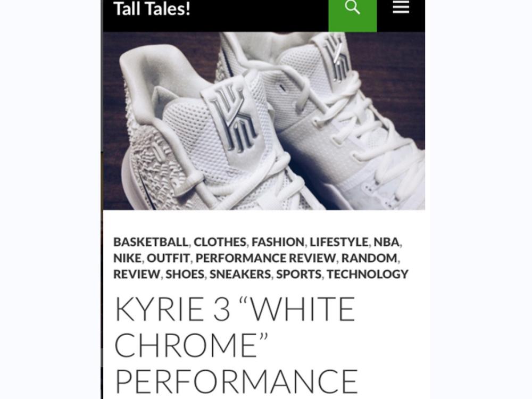Open the Kyrie 3 sneaker featured image

coord(264,121)
